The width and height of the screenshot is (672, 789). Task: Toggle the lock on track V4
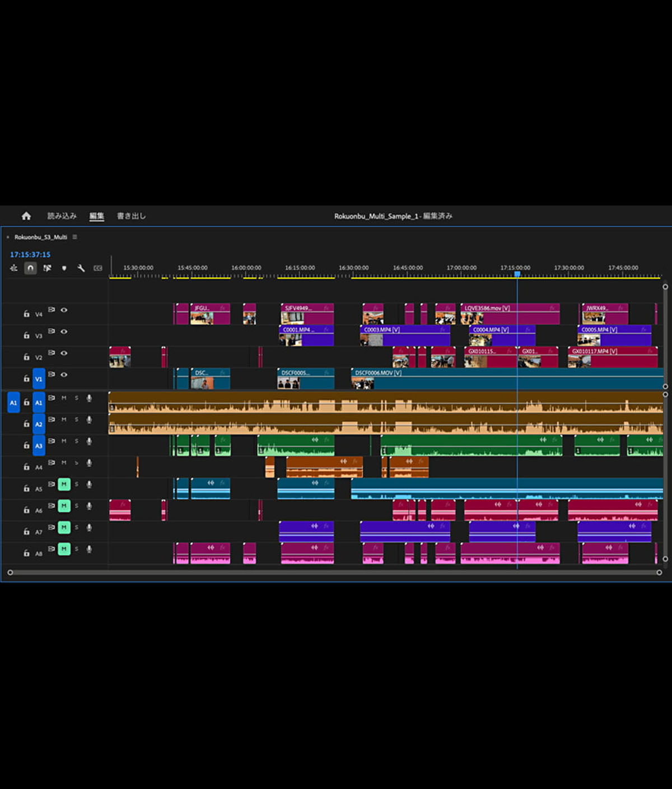pos(26,314)
